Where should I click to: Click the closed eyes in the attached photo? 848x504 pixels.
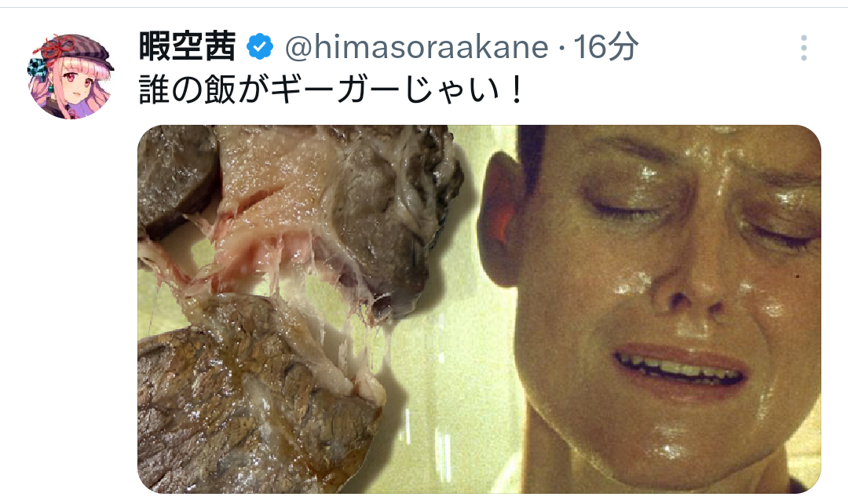(703, 217)
